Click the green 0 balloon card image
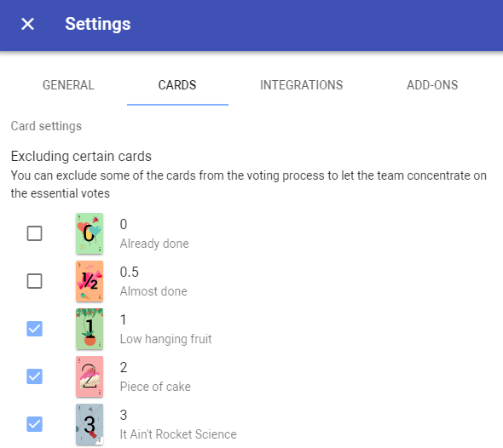This screenshot has height=448, width=503. [90, 233]
